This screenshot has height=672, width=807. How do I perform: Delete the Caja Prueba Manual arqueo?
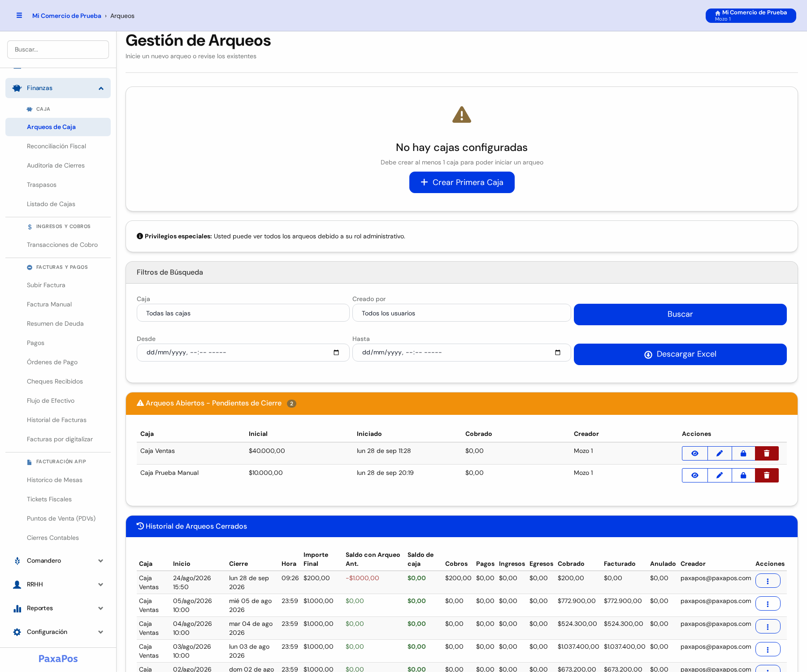point(767,475)
